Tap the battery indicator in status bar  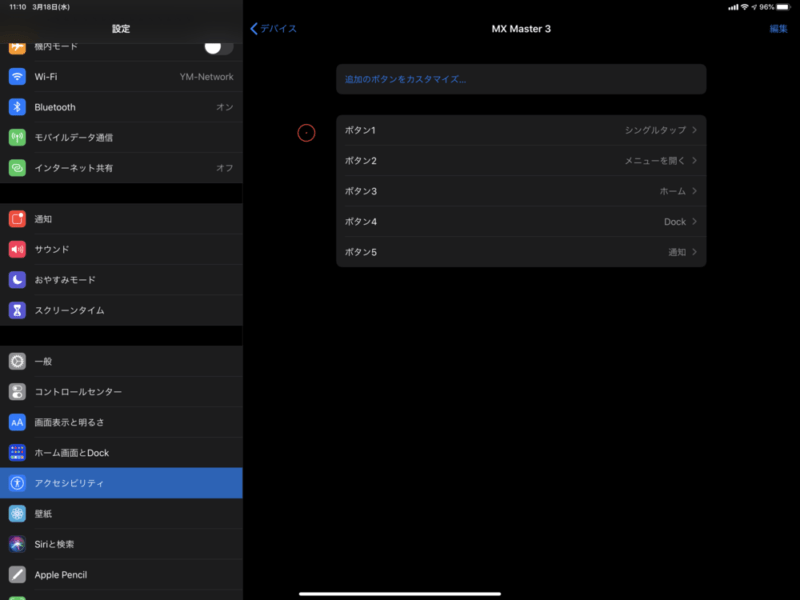(783, 7)
